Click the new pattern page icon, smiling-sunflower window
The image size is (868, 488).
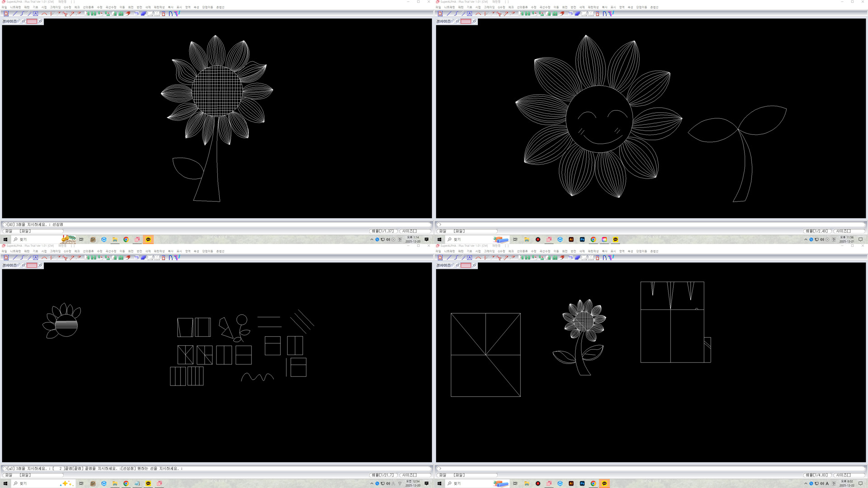440,14
